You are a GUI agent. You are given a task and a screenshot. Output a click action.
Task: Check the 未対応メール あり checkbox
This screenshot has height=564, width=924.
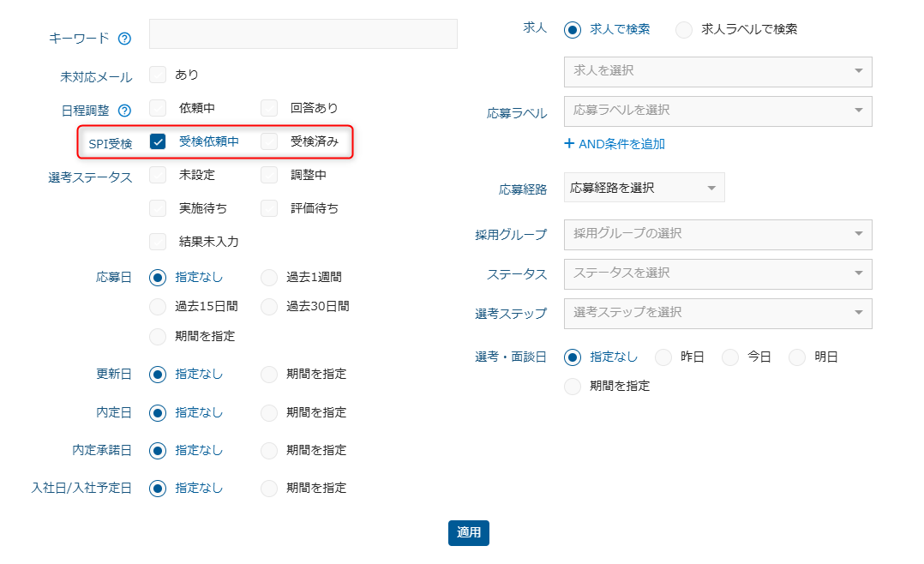(158, 75)
